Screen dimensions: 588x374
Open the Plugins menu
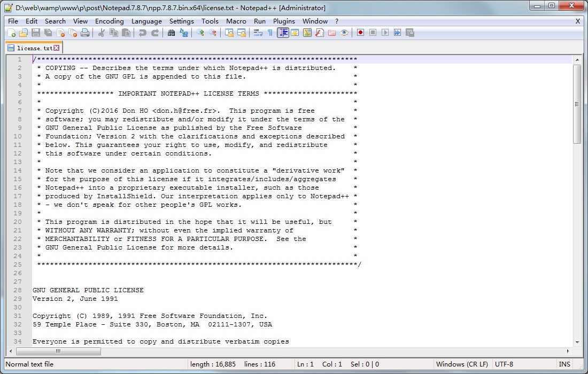[284, 21]
